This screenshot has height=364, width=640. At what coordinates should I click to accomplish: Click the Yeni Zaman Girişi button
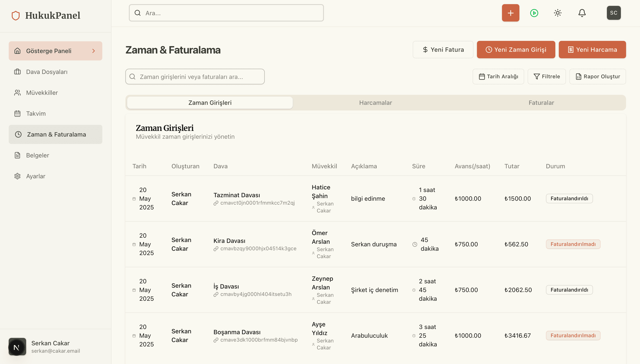[516, 50]
